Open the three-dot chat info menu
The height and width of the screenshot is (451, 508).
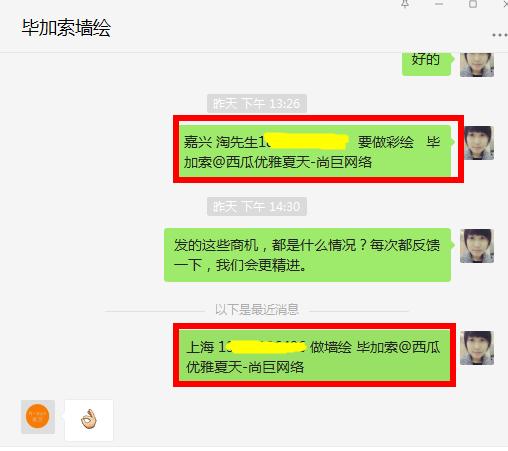500,35
